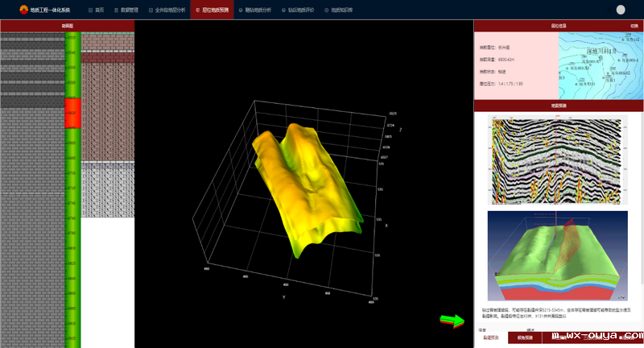Click the 层位地质预测 tab icon
This screenshot has width=644, height=348.
199,10
